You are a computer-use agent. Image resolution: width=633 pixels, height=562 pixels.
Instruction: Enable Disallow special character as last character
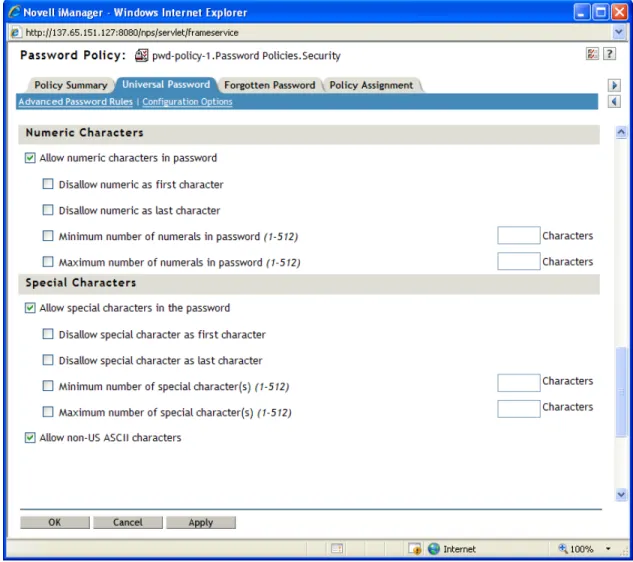tap(48, 360)
